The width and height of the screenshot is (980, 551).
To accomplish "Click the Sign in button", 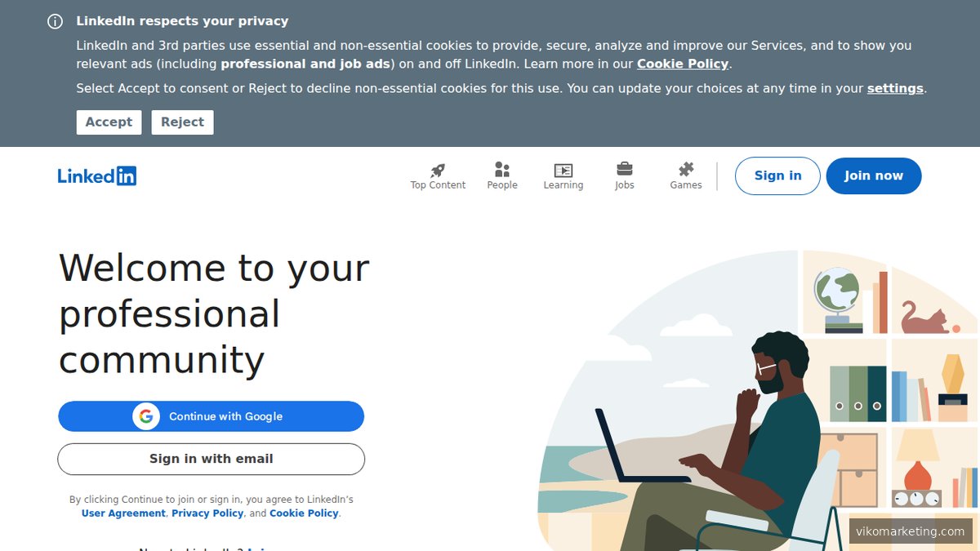I will (777, 175).
